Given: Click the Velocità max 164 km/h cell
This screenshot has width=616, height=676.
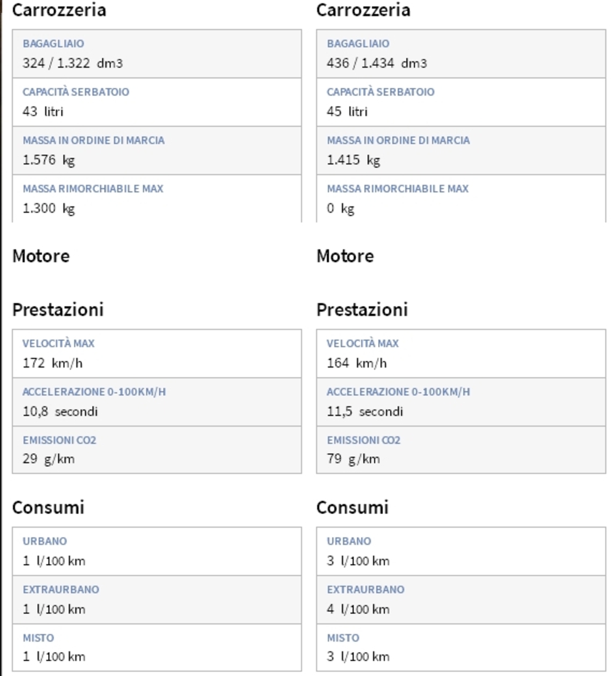Looking at the screenshot, I should tap(461, 353).
